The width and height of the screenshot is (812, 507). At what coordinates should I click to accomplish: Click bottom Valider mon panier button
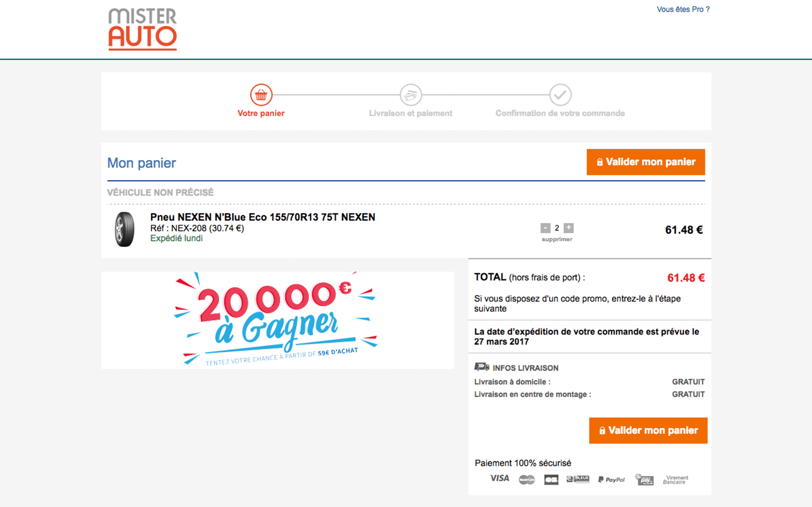click(x=648, y=431)
